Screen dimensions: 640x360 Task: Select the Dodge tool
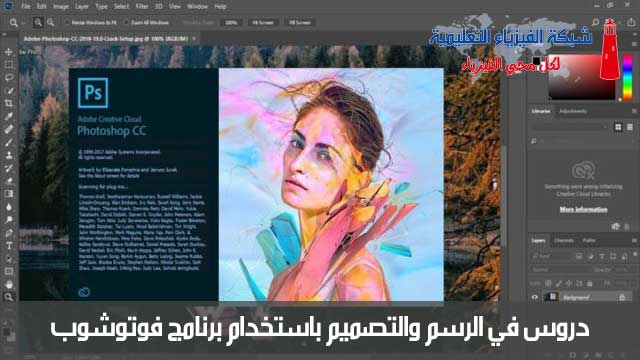tap(9, 220)
